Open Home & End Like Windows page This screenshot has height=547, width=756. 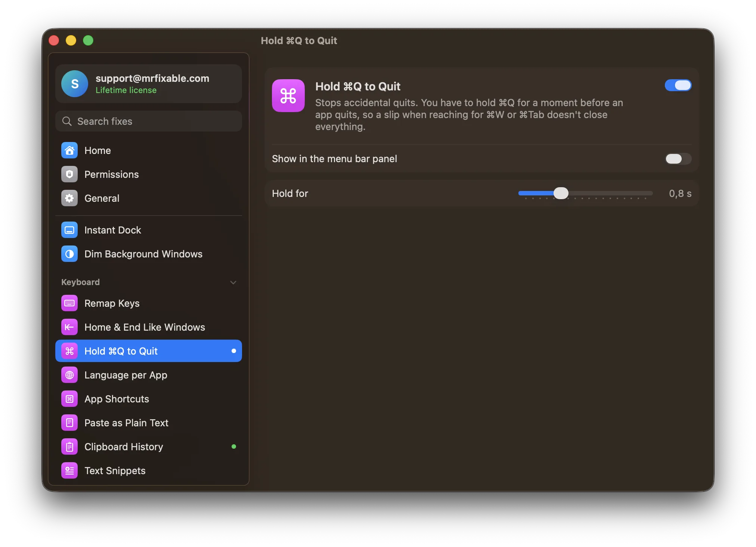(x=149, y=327)
